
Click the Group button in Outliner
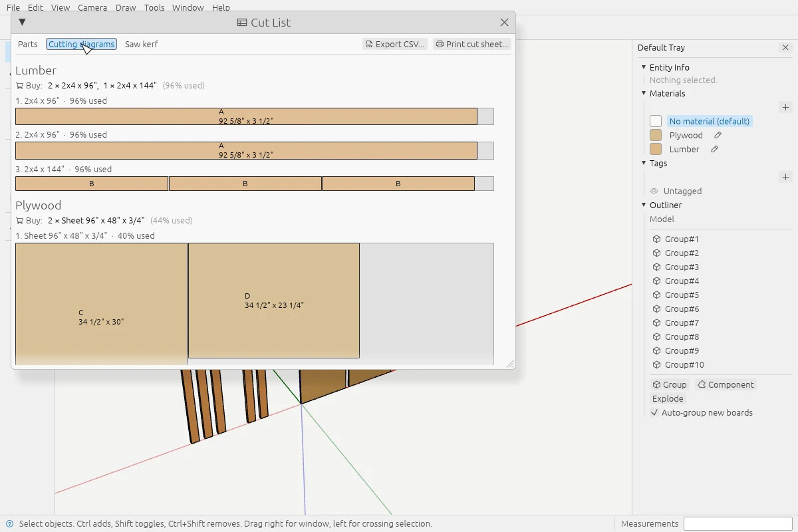[670, 385]
